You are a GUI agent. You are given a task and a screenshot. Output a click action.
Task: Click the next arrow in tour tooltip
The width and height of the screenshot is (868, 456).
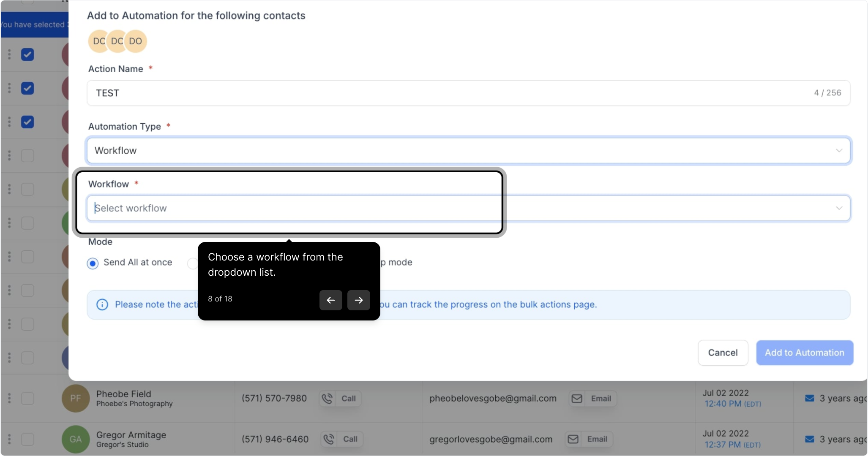pyautogui.click(x=358, y=300)
